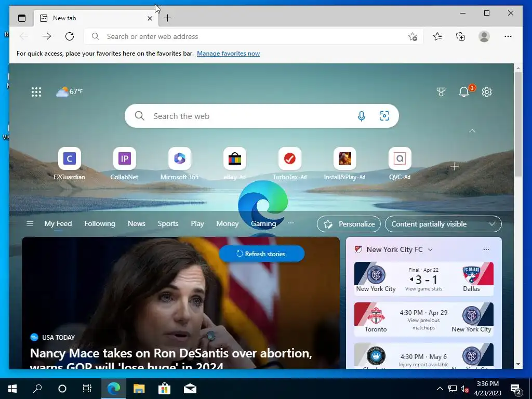This screenshot has height=399, width=532.
Task: Start visual search camera icon
Action: 384,116
